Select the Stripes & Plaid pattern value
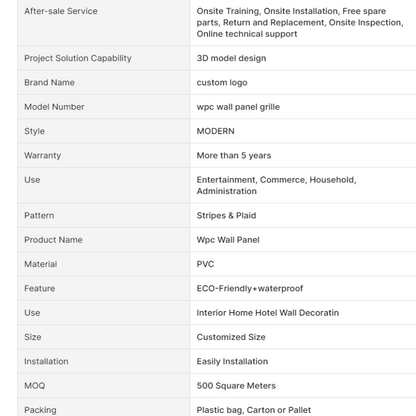Viewport: 416px width, 416px height. 226,215
